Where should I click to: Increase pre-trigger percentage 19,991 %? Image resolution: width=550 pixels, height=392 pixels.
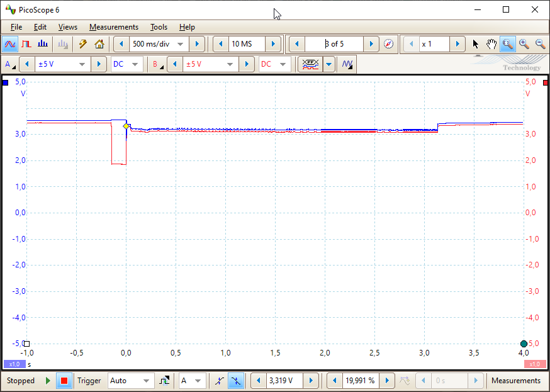[x=387, y=381]
